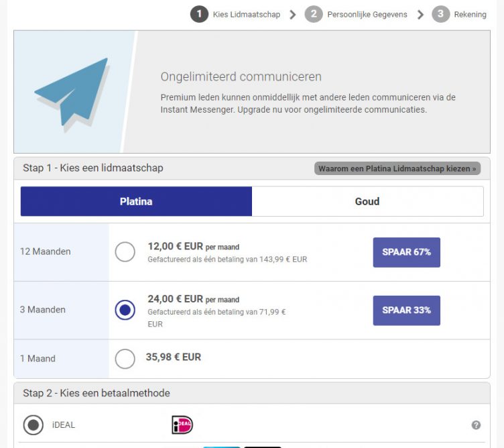Click the paper plane messenger icon

tap(72, 92)
